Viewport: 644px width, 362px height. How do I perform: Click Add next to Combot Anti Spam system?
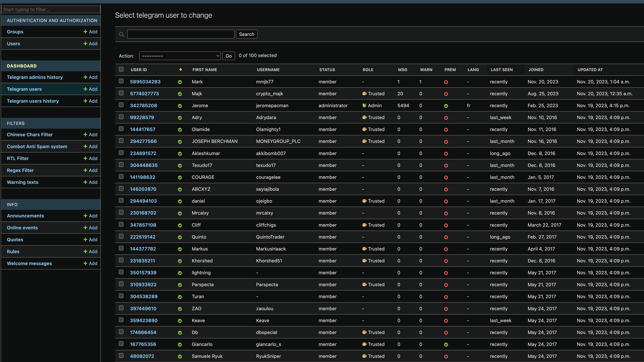coord(90,146)
